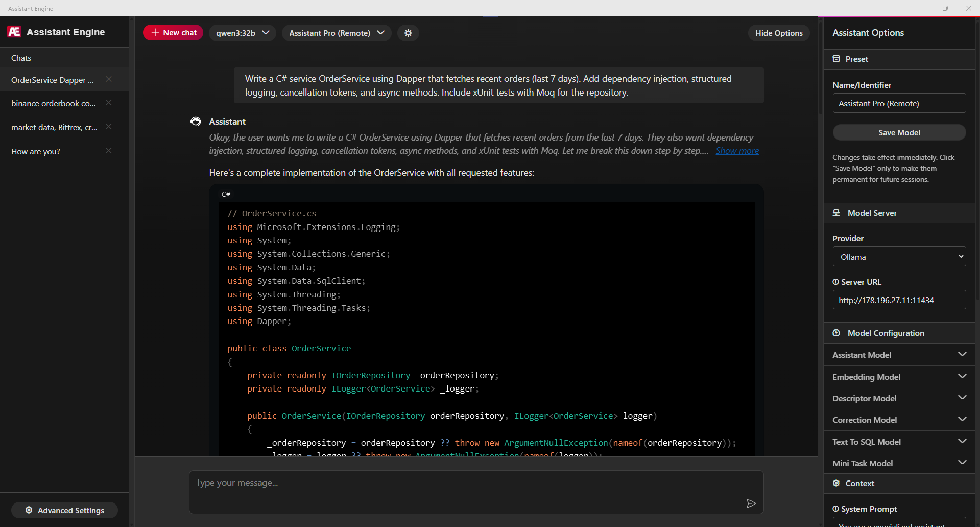Screen dimensions: 980x527
Task: Delete the binance orderbook chat
Action: click(109, 103)
